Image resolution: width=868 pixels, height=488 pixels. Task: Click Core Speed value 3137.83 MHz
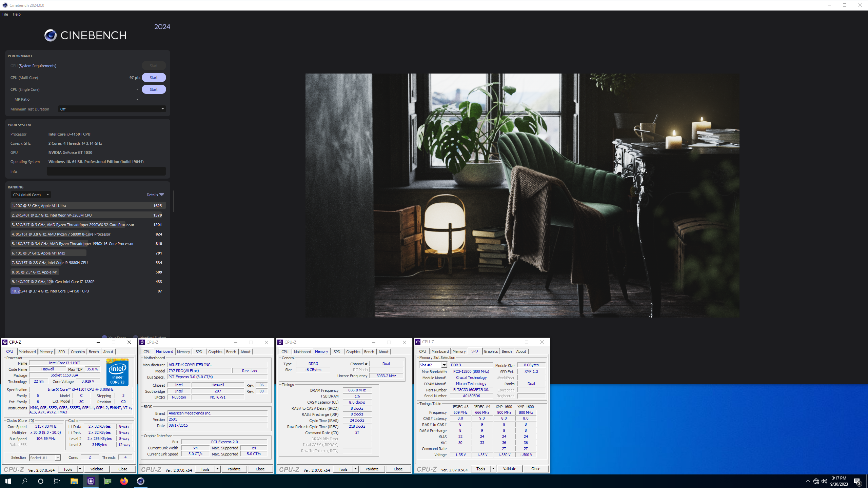pyautogui.click(x=46, y=427)
